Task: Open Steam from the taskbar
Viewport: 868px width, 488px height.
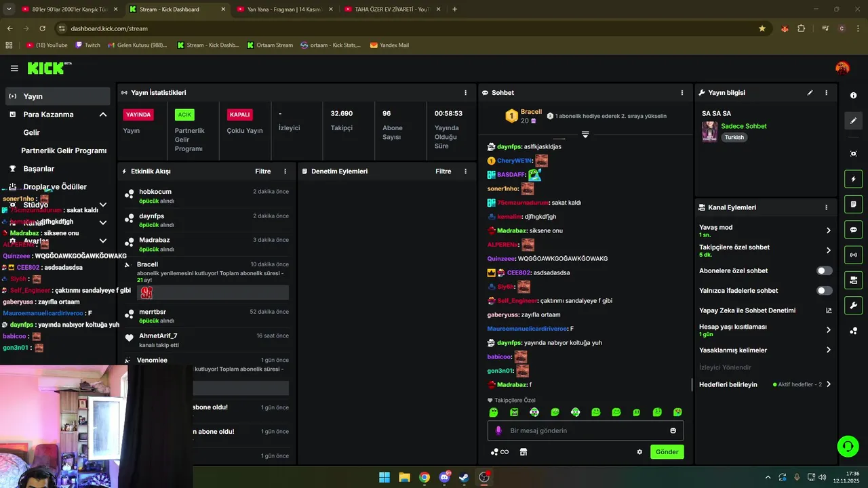Action: click(x=464, y=477)
